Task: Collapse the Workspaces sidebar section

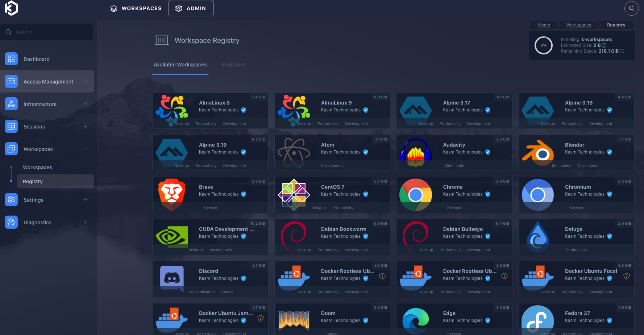Action: [x=86, y=149]
